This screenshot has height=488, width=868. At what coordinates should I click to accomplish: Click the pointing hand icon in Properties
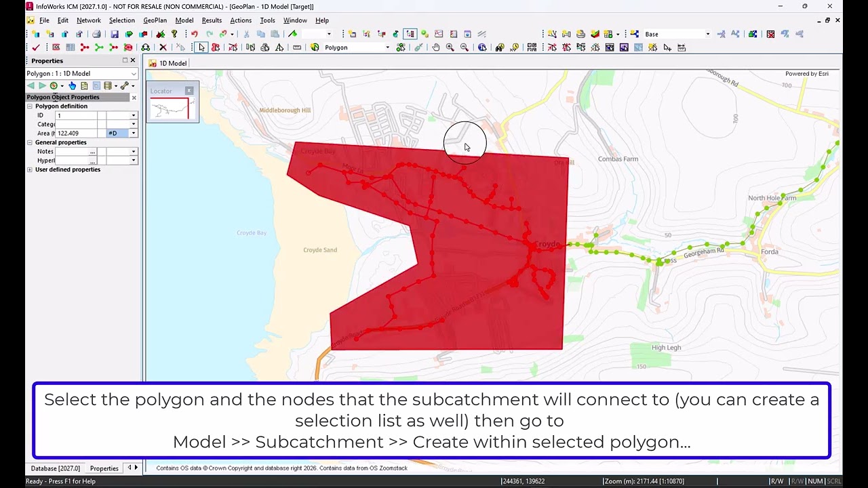coord(73,86)
